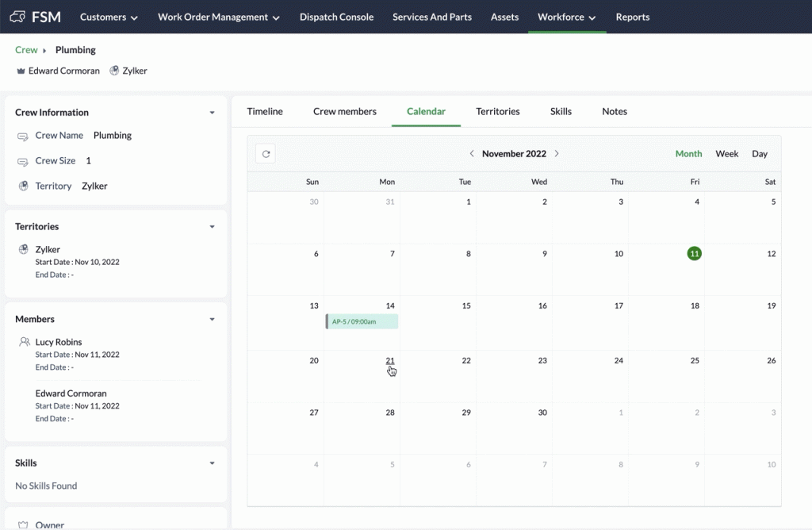The width and height of the screenshot is (812, 530).
Task: Click the Crew Name field icon
Action: point(23,136)
